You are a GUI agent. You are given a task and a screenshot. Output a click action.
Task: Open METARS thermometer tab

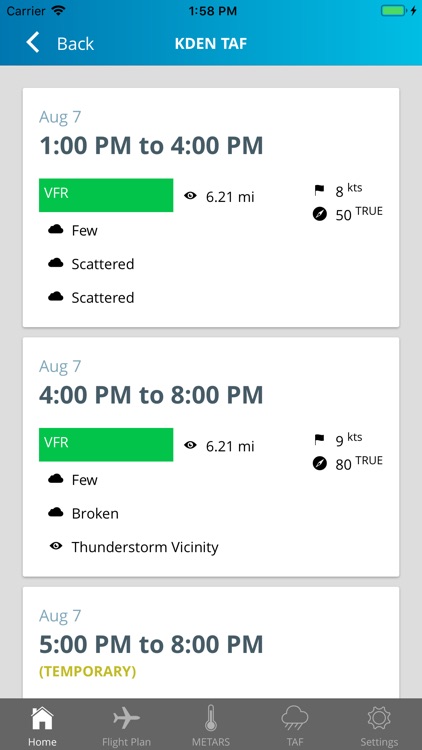tap(211, 725)
